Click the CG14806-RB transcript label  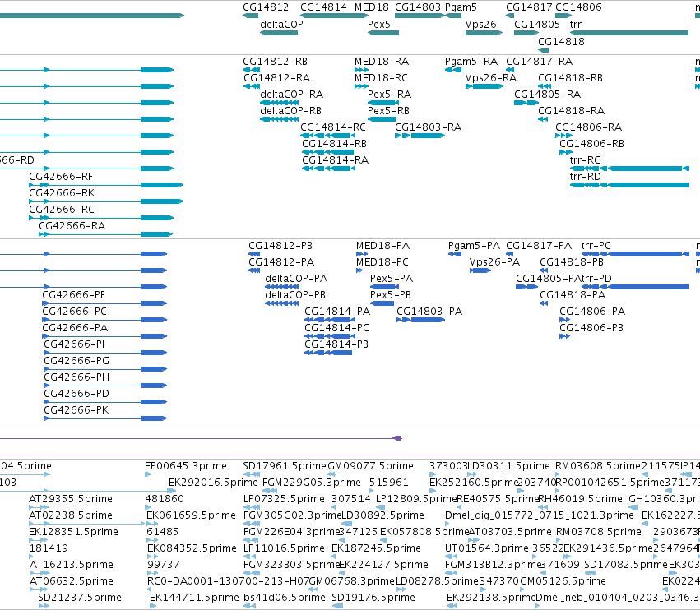coord(591,144)
